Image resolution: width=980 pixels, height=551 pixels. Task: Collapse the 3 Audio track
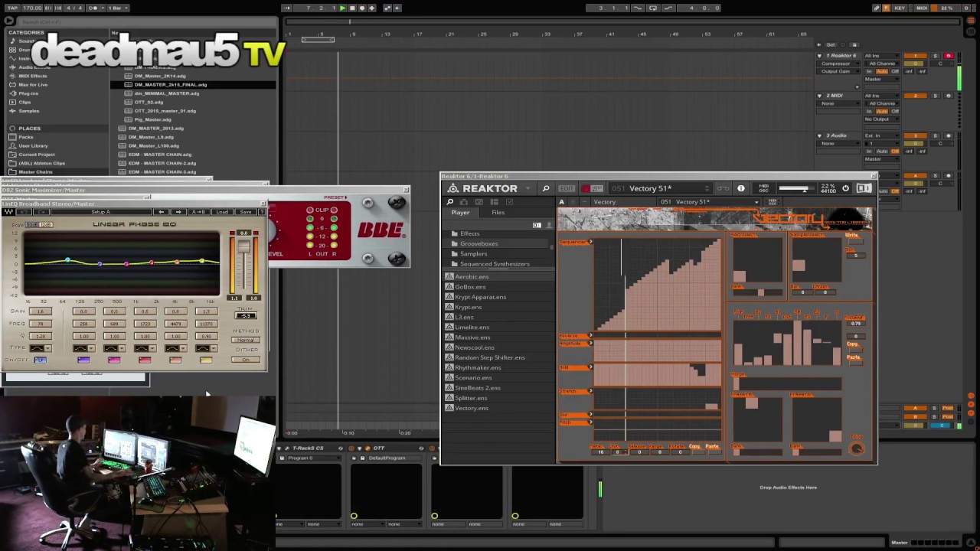click(x=820, y=135)
